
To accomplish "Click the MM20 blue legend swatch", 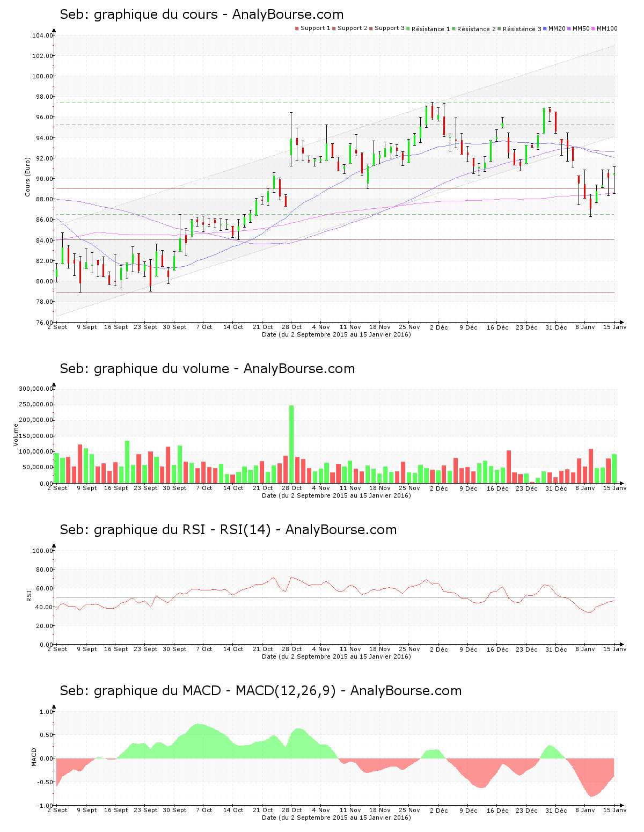I will tap(545, 28).
